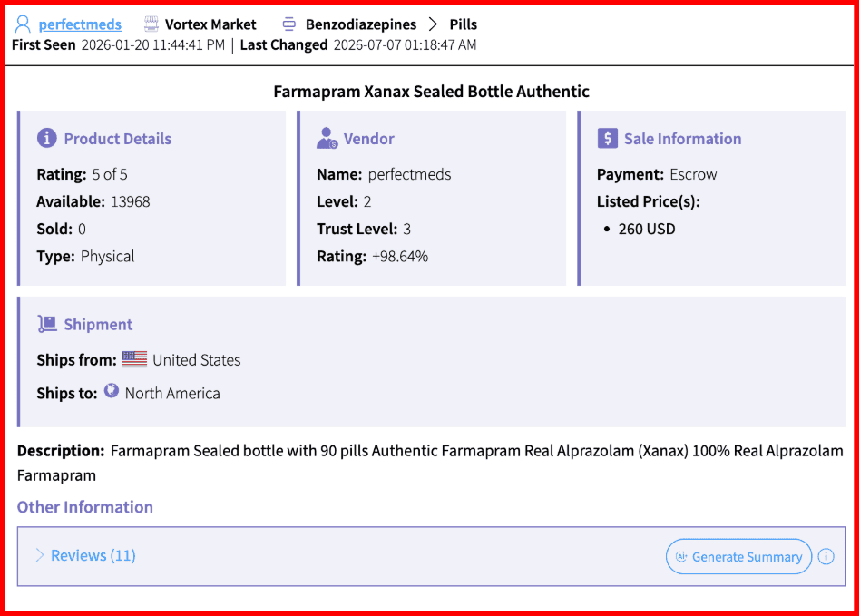Click the Product Details info icon
860x616 pixels.
click(46, 138)
